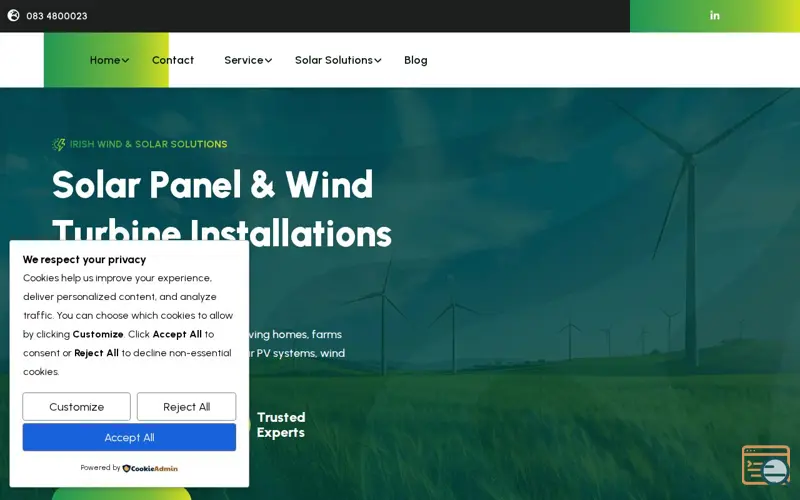Click the Solar Panel & Wind Turbine Installations heading
Image resolution: width=800 pixels, height=500 pixels.
[x=222, y=208]
